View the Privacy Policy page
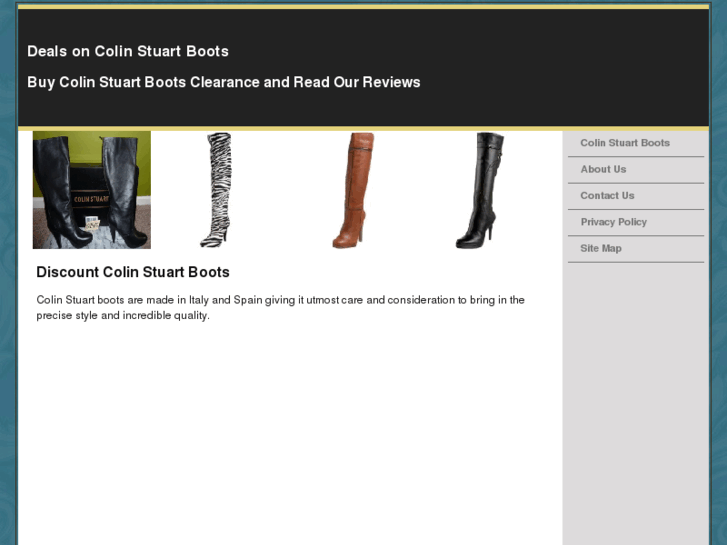Screen dimensions: 727x545 click(x=613, y=222)
